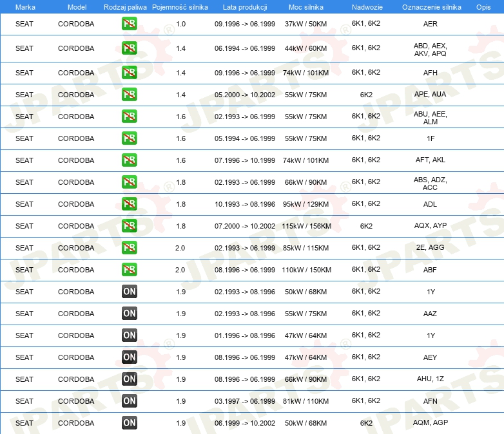The height and width of the screenshot is (434, 504).
Task: Click the petrol icon in the 1F engine row
Action: pos(129,138)
